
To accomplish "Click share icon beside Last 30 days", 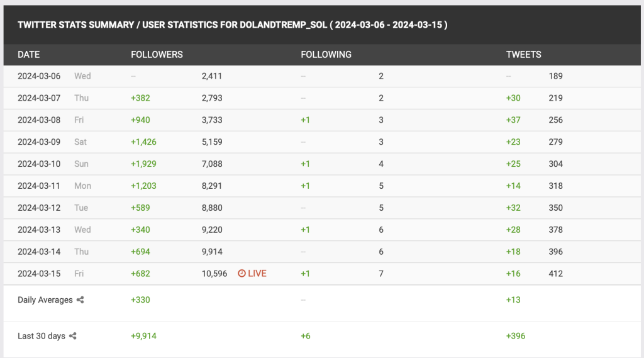I will coord(73,336).
